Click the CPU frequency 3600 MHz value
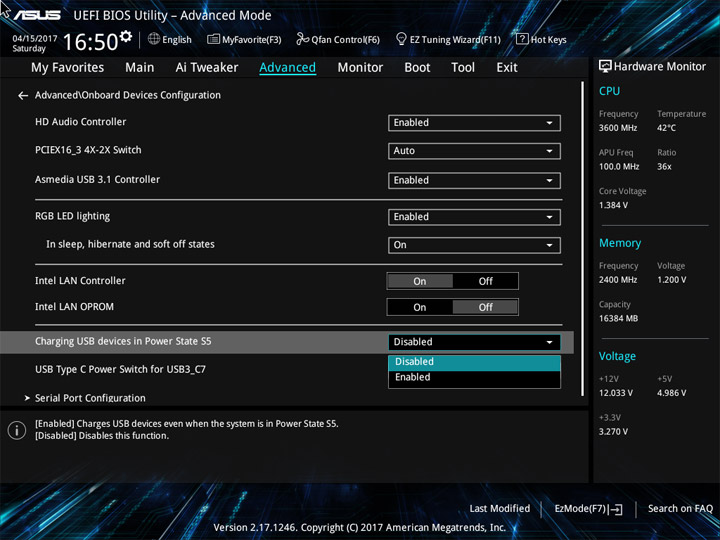 click(x=618, y=128)
